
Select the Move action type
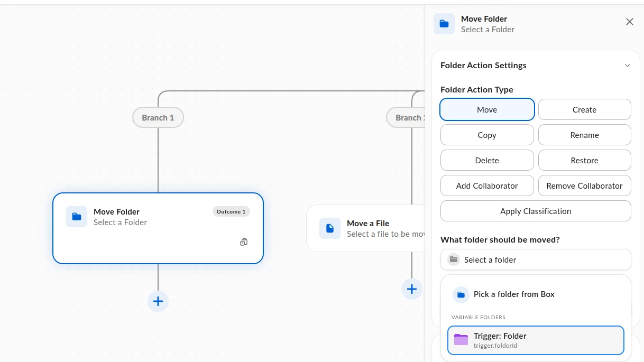tap(487, 110)
